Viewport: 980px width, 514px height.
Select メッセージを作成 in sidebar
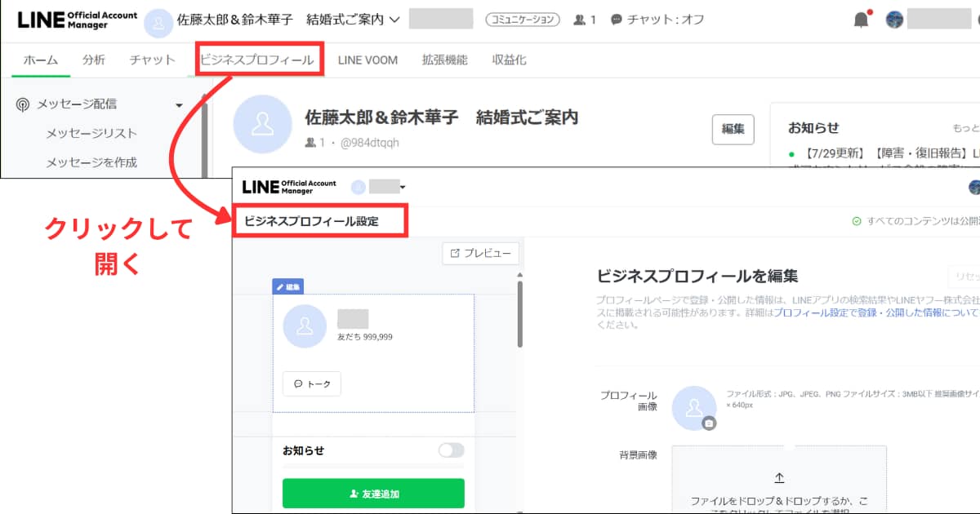pos(91,162)
